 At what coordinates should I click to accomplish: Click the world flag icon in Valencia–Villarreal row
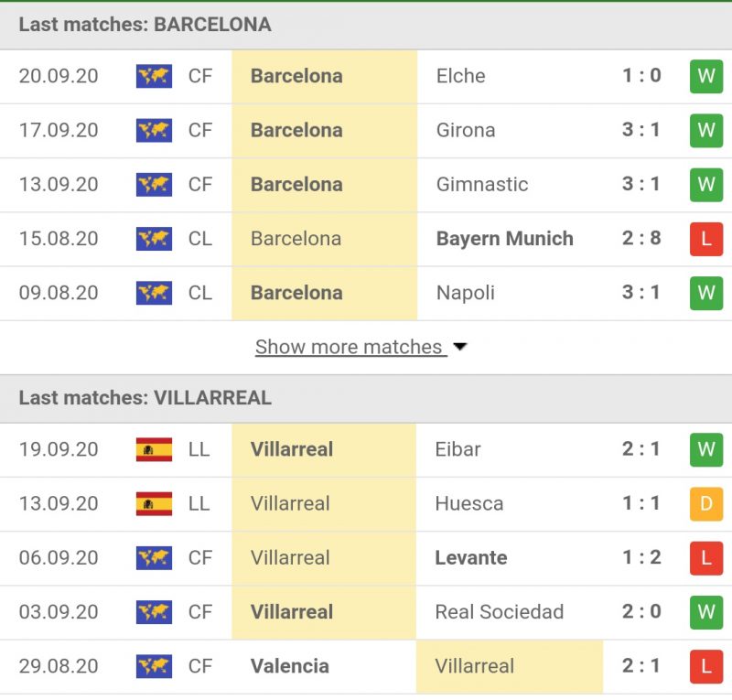pos(154,666)
